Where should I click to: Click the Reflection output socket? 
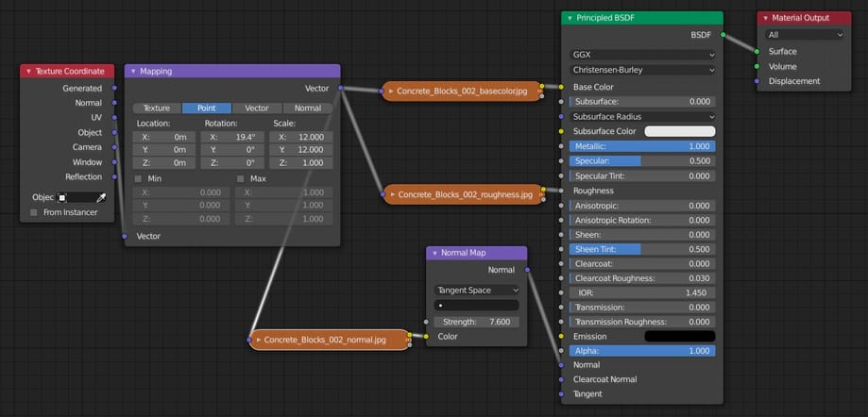click(x=114, y=177)
